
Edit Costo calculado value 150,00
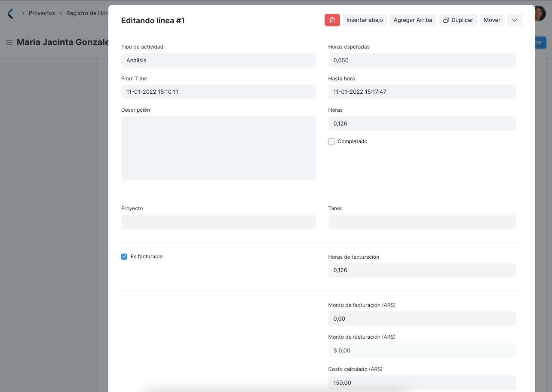coord(422,383)
